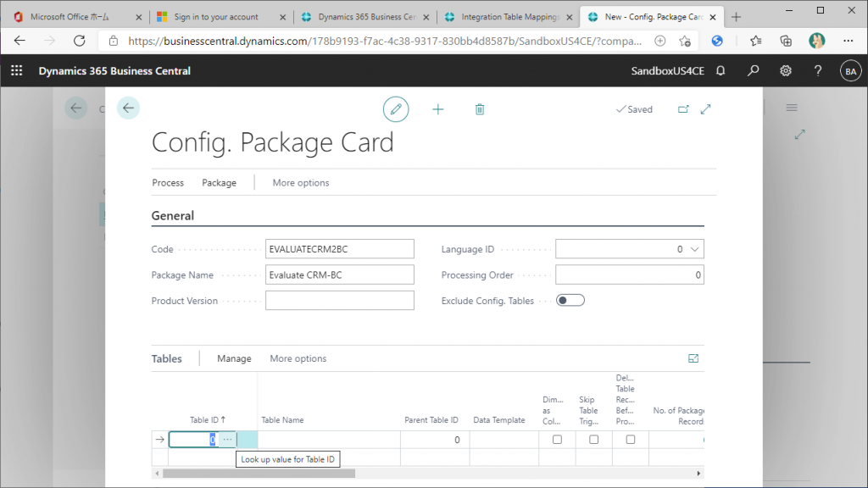This screenshot has height=488, width=868.
Task: Open the browser favorites list
Action: pos(755,41)
